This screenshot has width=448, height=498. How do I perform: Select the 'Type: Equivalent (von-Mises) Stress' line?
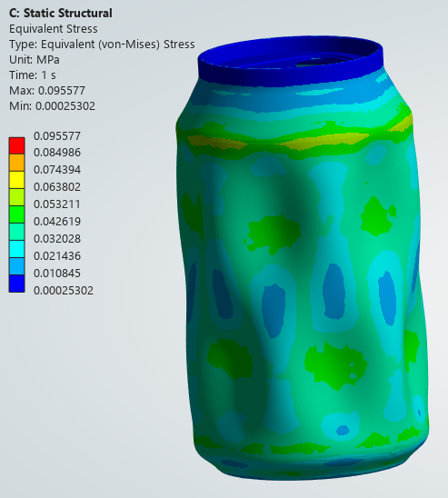(x=102, y=45)
